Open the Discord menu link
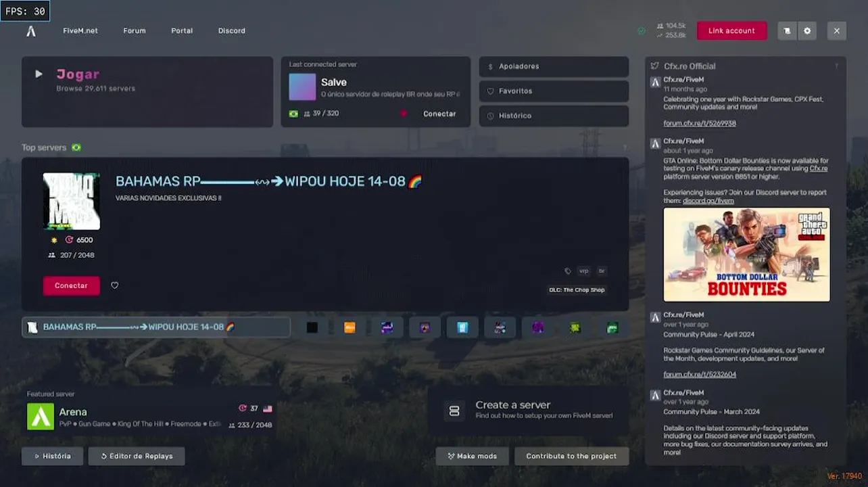The width and height of the screenshot is (868, 487). [232, 30]
